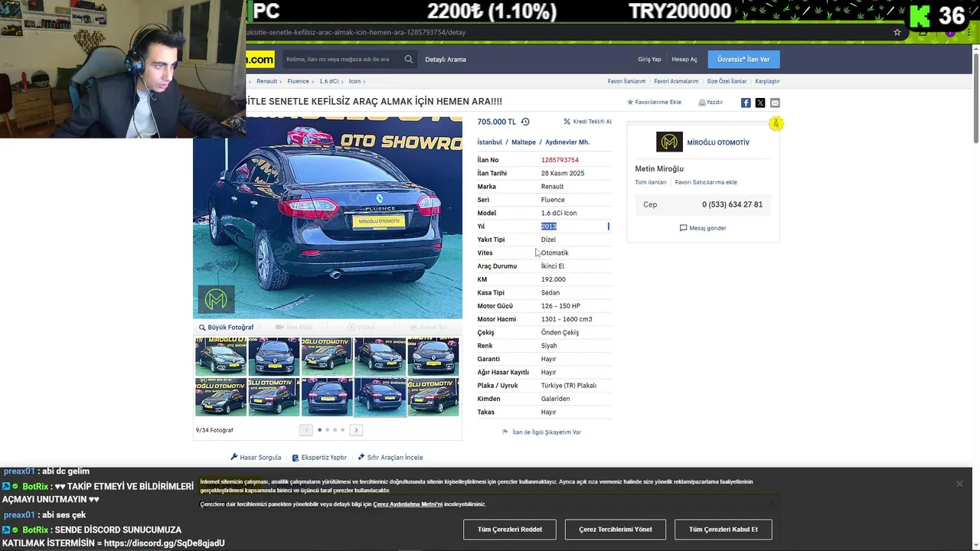980x551 pixels.
Task: Click Çerez Tercihlerimi Yönet button
Action: point(616,530)
